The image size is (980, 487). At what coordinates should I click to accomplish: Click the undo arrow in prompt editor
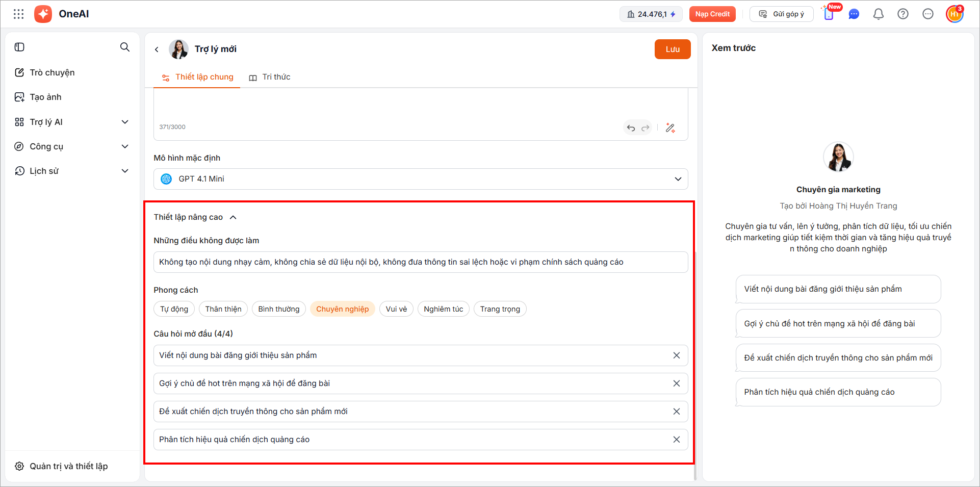(631, 128)
